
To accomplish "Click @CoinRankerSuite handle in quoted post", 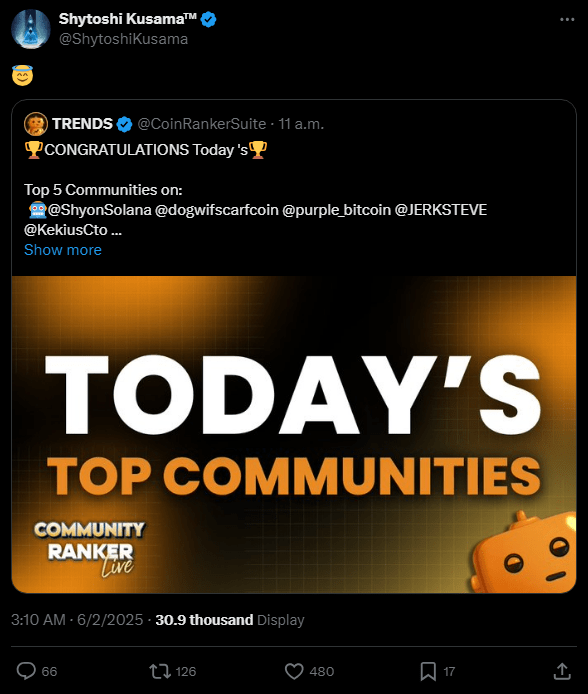I will click(x=202, y=124).
